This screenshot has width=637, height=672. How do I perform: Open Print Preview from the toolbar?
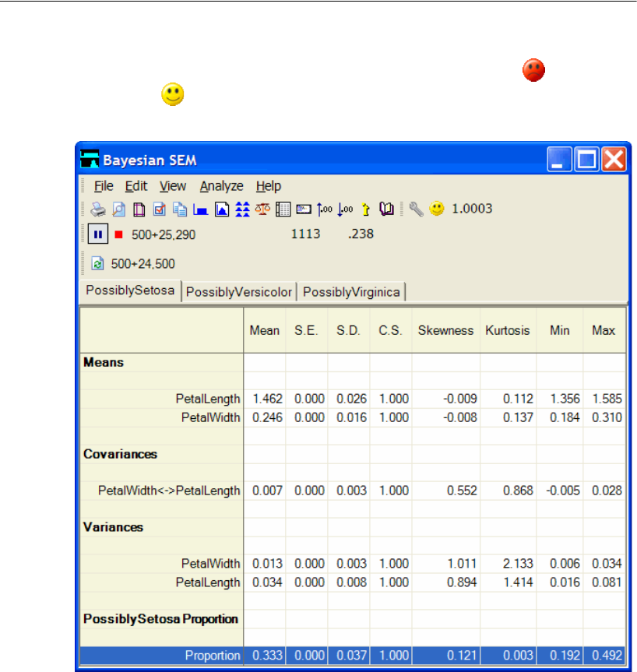click(118, 209)
